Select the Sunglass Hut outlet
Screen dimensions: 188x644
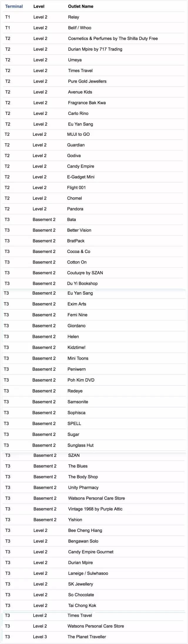(80, 445)
